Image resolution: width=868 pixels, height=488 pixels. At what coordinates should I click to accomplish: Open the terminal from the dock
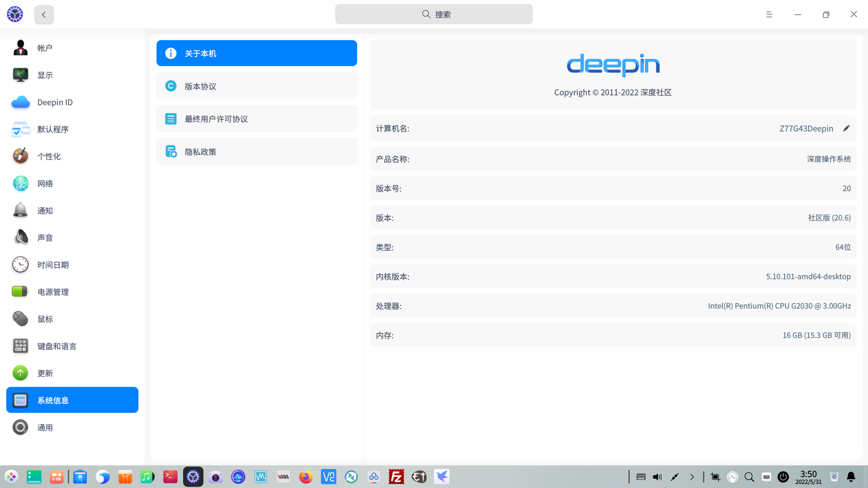pyautogui.click(x=170, y=477)
